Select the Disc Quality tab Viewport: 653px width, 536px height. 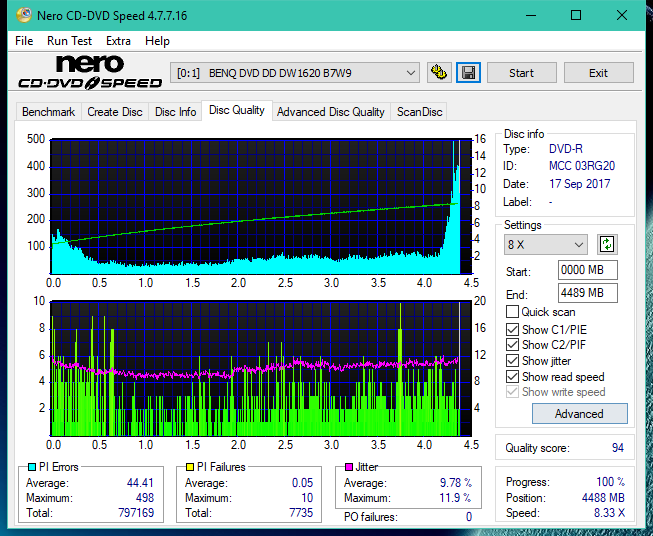click(237, 110)
